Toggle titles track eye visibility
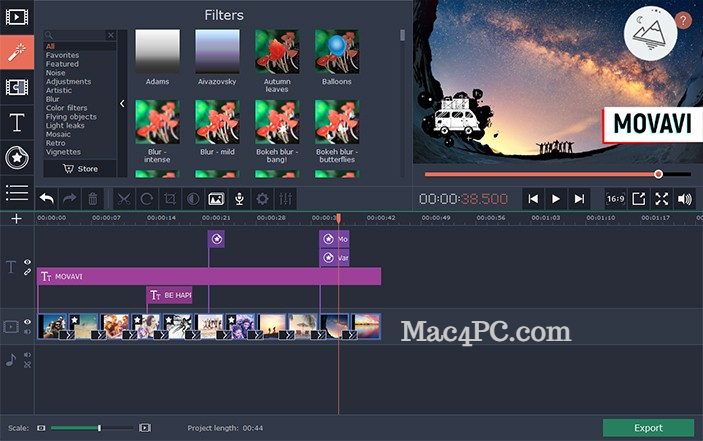The image size is (703, 441). click(x=27, y=262)
